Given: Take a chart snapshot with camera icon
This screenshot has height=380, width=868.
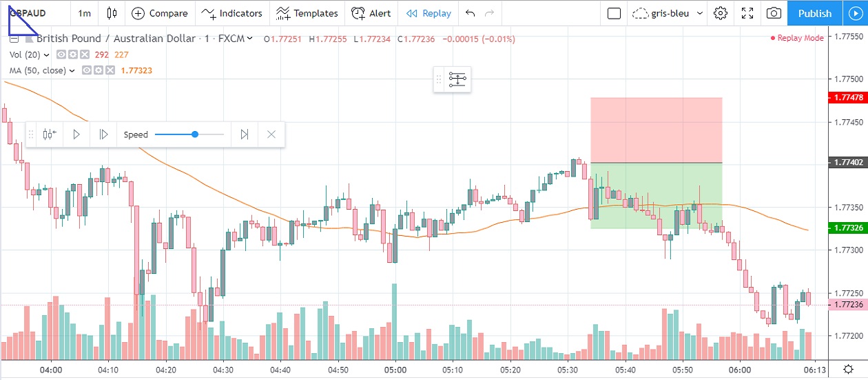Looking at the screenshot, I should [x=774, y=13].
